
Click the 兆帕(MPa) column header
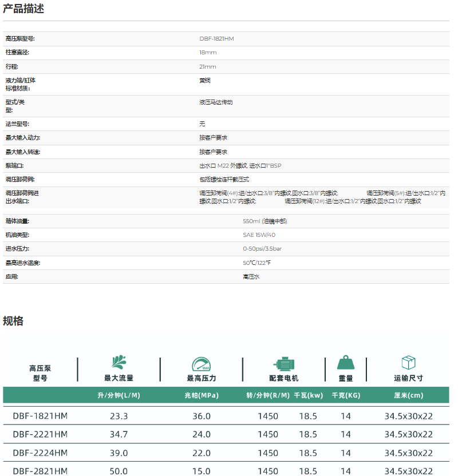pos(201,395)
